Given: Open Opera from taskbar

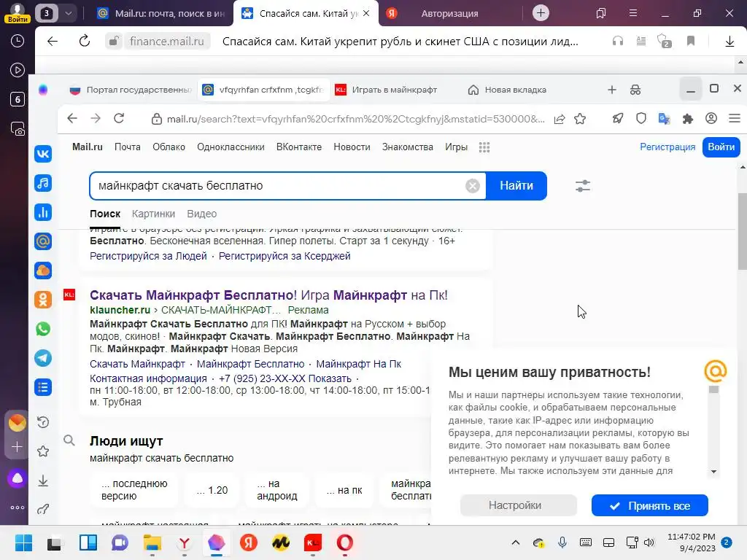Looking at the screenshot, I should point(345,542).
